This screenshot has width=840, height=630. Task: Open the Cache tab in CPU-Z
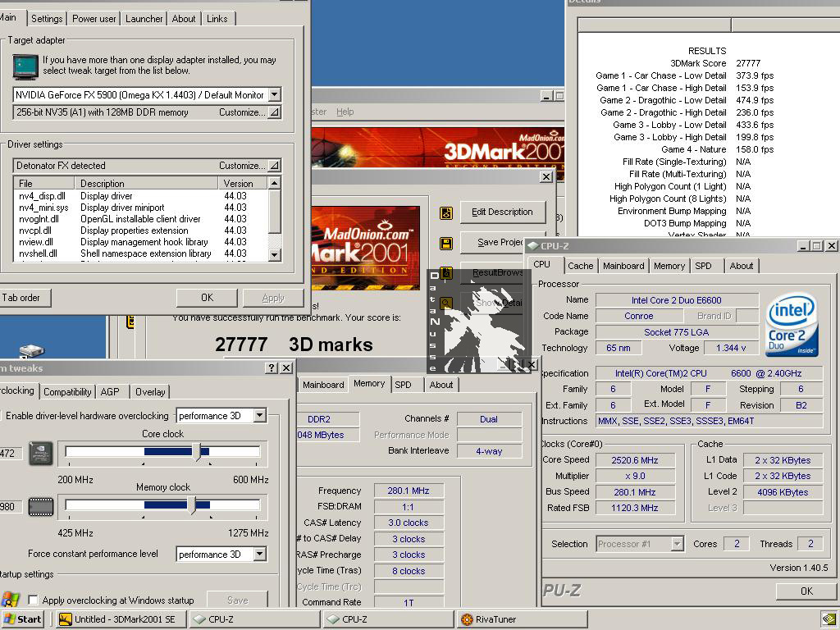tap(580, 266)
